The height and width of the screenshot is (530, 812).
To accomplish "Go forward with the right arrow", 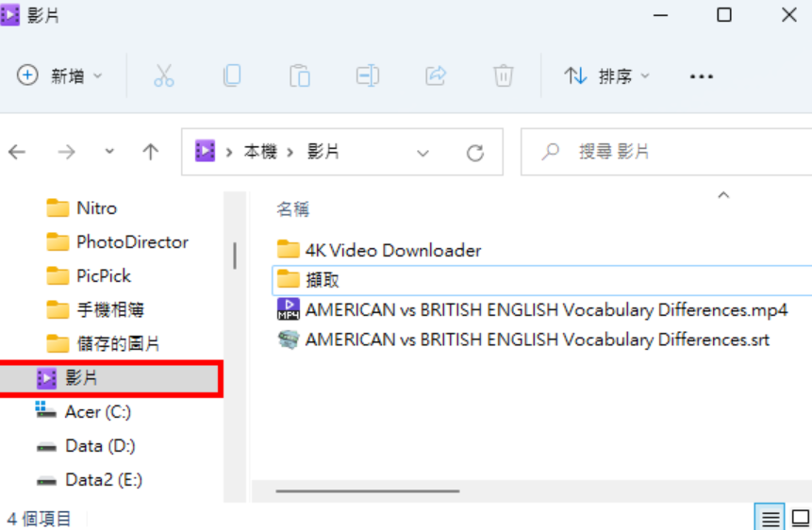I will (x=66, y=152).
